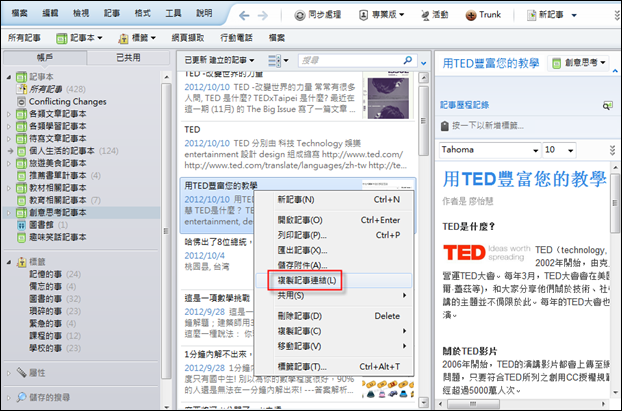Click the search magnifier icon
The width and height of the screenshot is (622, 411).
click(x=407, y=60)
